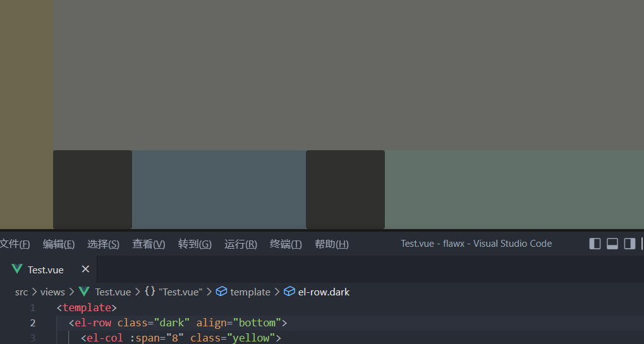Click the Vue icon on Test.vue tab

pos(17,269)
